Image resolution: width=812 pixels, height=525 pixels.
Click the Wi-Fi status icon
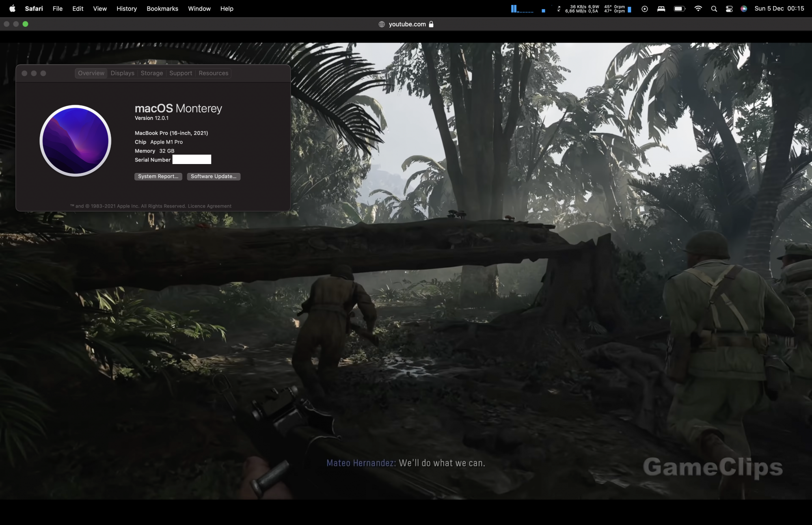click(x=698, y=9)
